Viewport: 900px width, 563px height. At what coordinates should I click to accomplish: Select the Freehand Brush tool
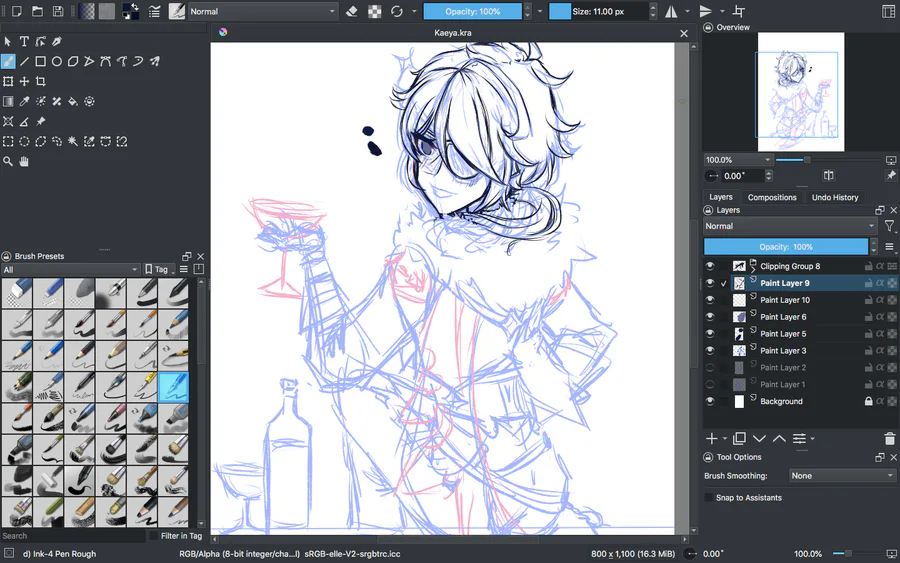pos(8,61)
